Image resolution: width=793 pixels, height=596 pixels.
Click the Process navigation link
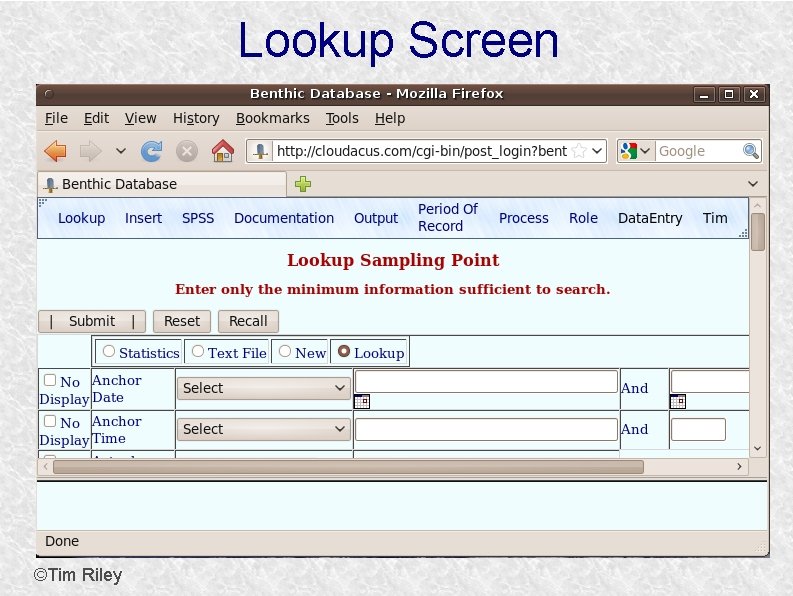(x=523, y=218)
